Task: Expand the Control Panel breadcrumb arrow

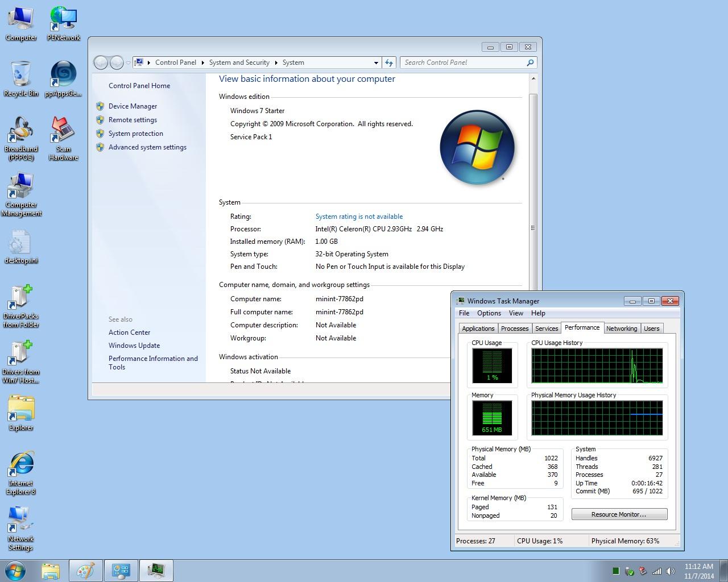Action: [x=202, y=63]
